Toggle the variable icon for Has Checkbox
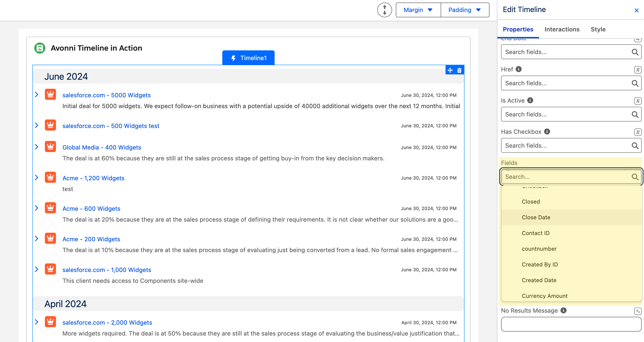 click(638, 132)
